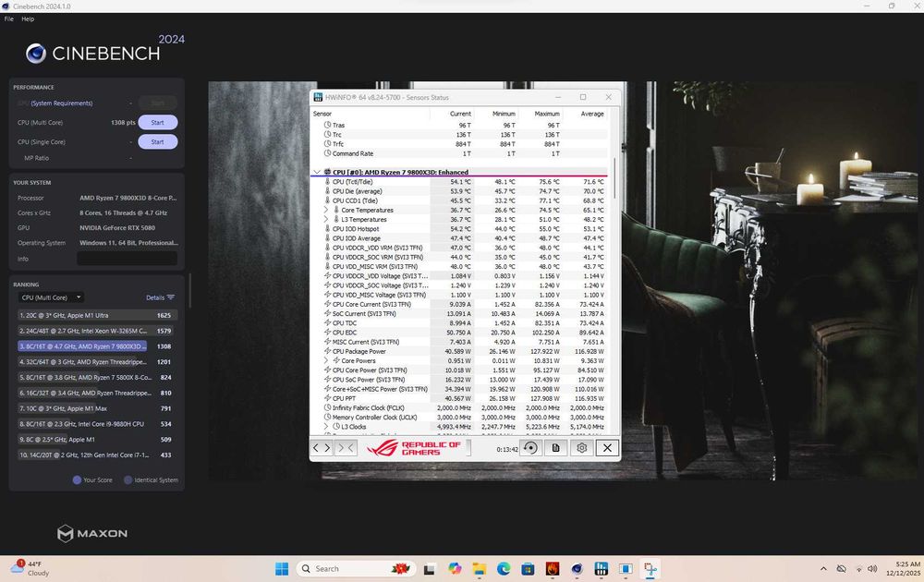The height and width of the screenshot is (582, 924).
Task: Select the CPU Package Power sensor row
Action: [x=459, y=351]
